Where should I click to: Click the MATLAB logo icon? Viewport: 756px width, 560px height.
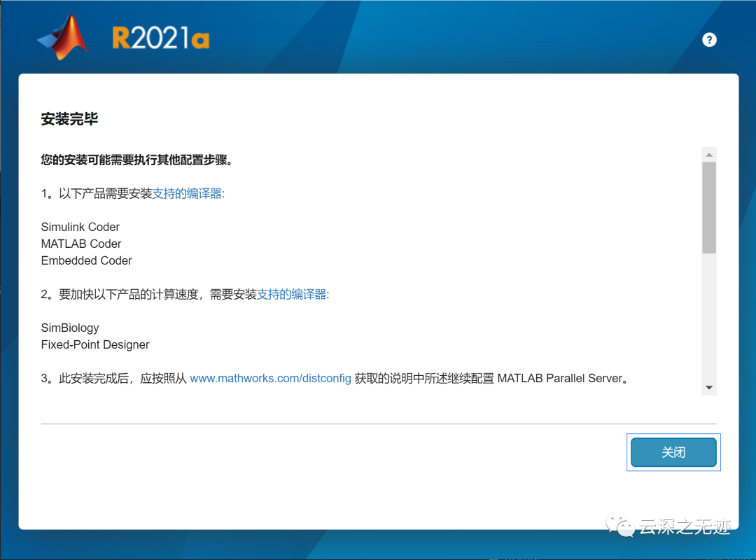pyautogui.click(x=63, y=36)
